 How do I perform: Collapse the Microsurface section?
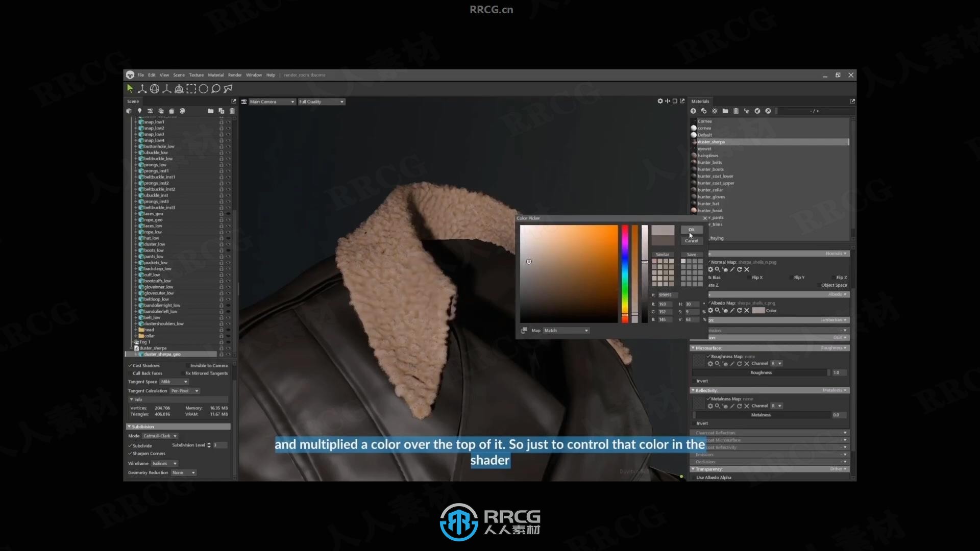(x=693, y=348)
